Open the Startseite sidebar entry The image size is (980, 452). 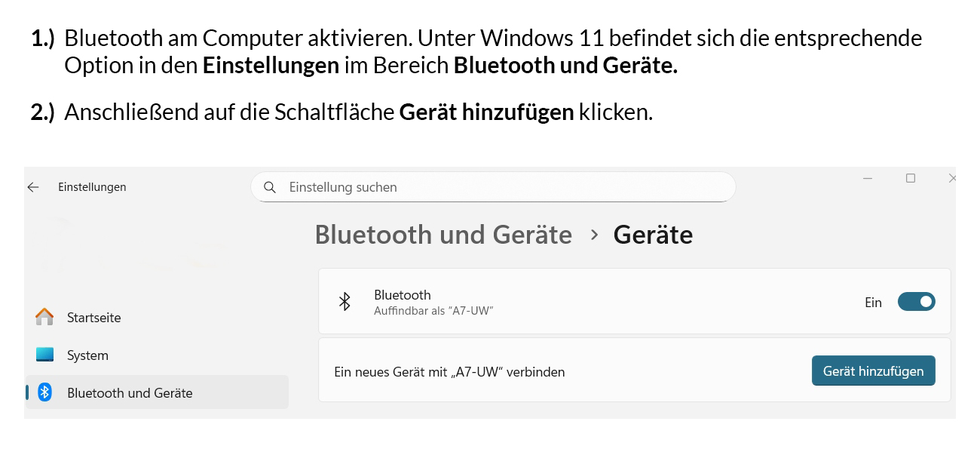[93, 318]
